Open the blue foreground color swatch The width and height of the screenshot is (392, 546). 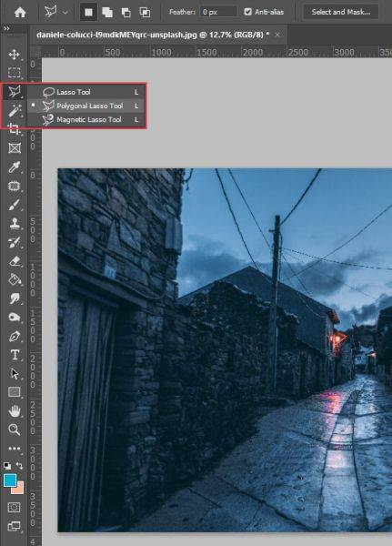(9, 480)
